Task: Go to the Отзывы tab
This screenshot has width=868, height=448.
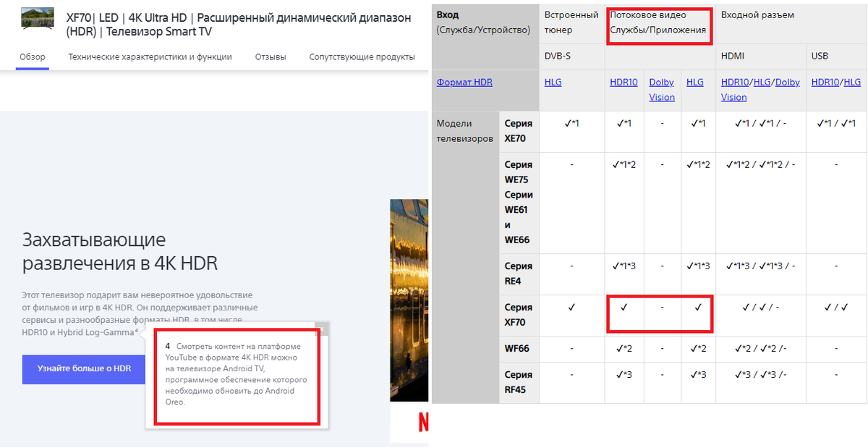Action: pos(271,56)
